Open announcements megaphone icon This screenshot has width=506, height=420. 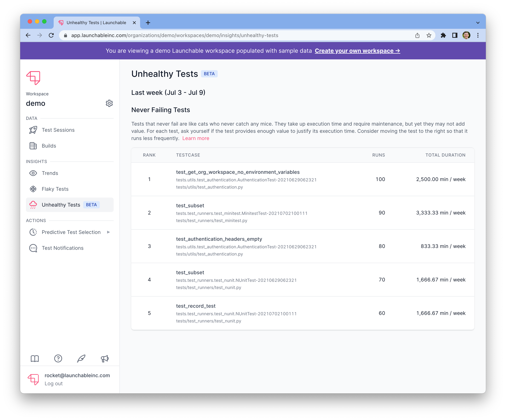tap(105, 359)
